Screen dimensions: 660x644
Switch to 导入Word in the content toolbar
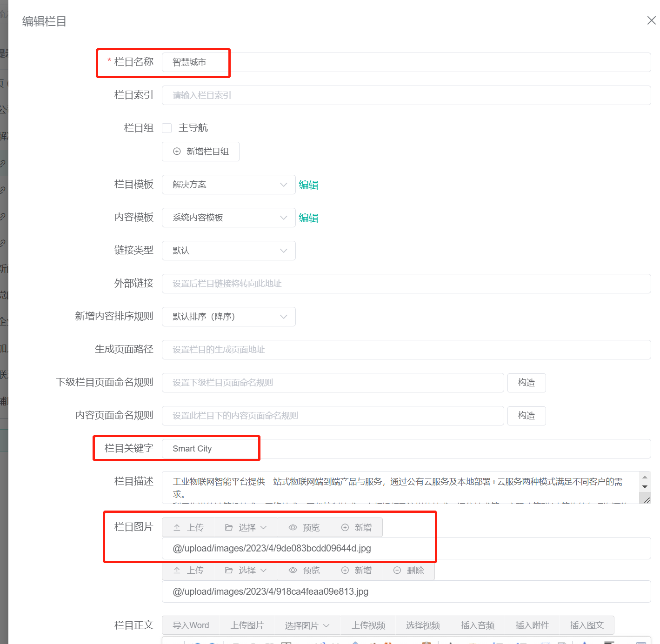click(191, 625)
